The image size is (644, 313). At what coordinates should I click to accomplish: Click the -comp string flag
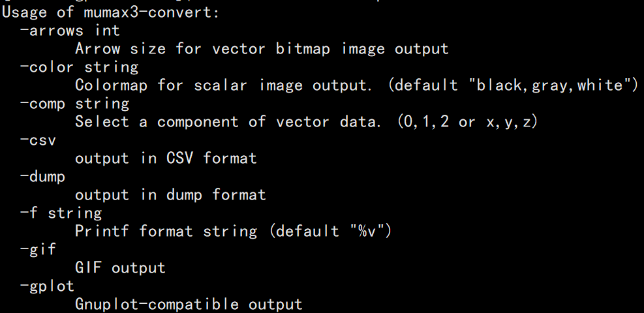click(x=74, y=104)
